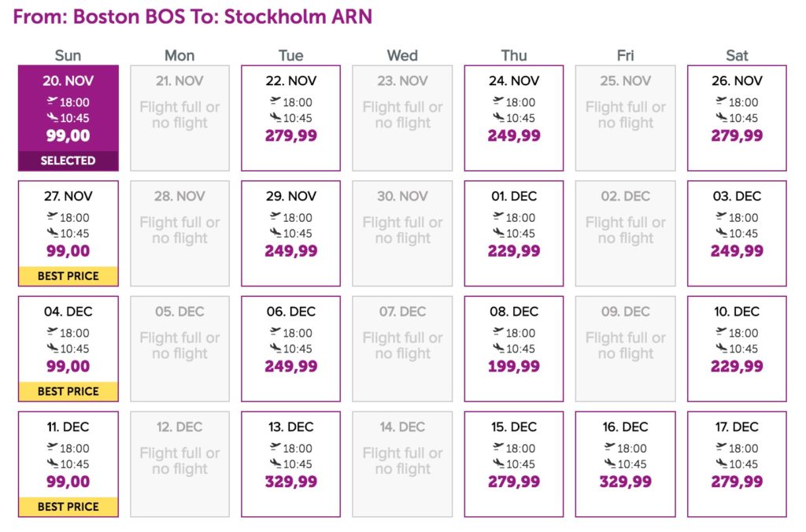
Task: Select the 29. NOV Tuesday flight
Action: coord(291,233)
